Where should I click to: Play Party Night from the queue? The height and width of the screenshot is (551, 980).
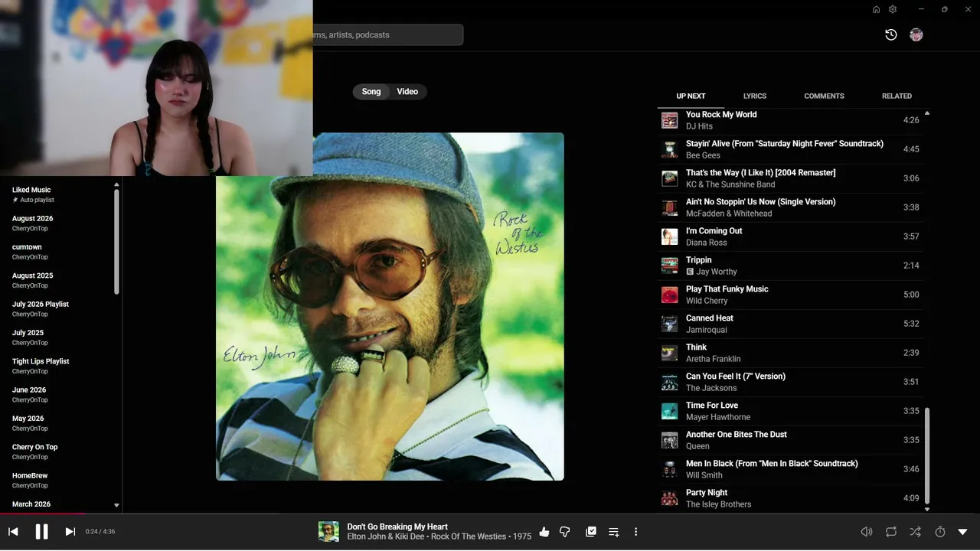coord(791,498)
